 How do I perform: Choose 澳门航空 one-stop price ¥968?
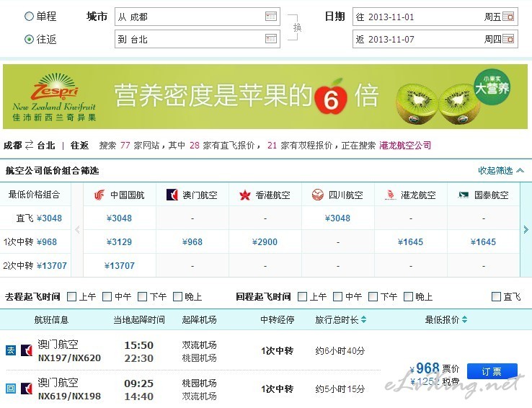tap(192, 241)
